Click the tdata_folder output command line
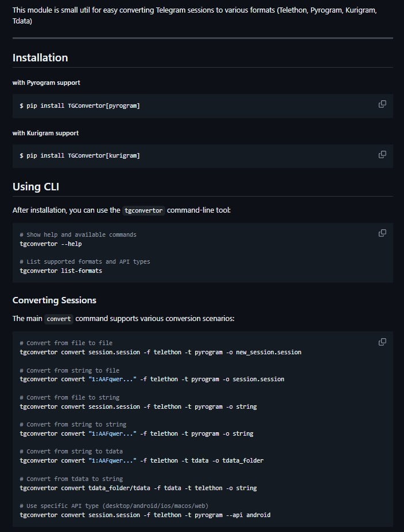This screenshot has width=404, height=532. tap(142, 461)
